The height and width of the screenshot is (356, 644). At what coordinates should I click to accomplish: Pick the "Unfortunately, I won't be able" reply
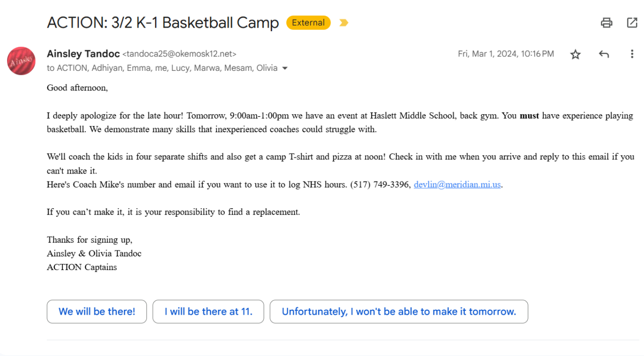click(398, 312)
